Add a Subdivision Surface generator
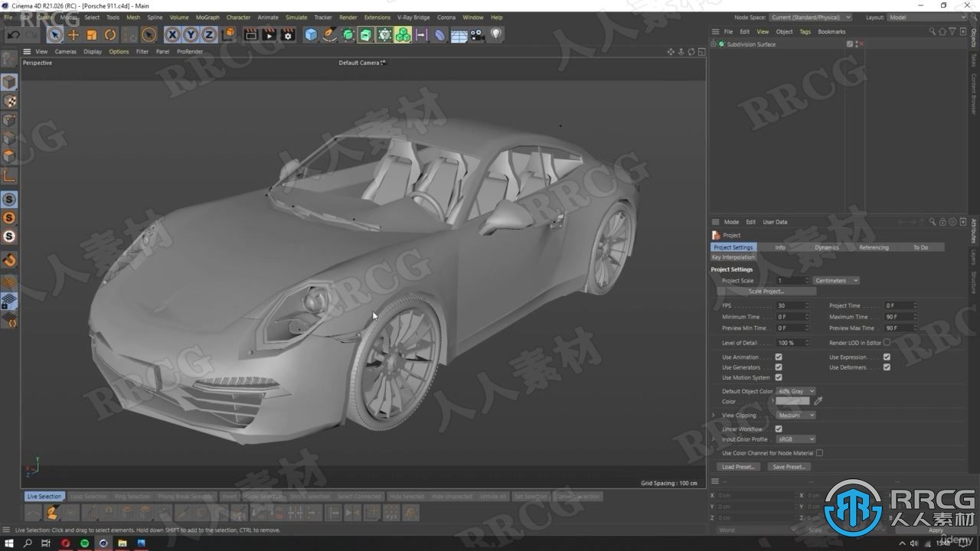 click(x=348, y=34)
